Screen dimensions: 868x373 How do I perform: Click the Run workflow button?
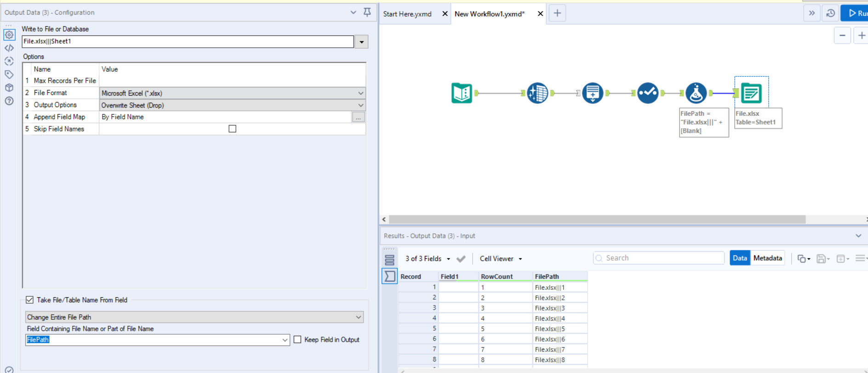tap(855, 13)
